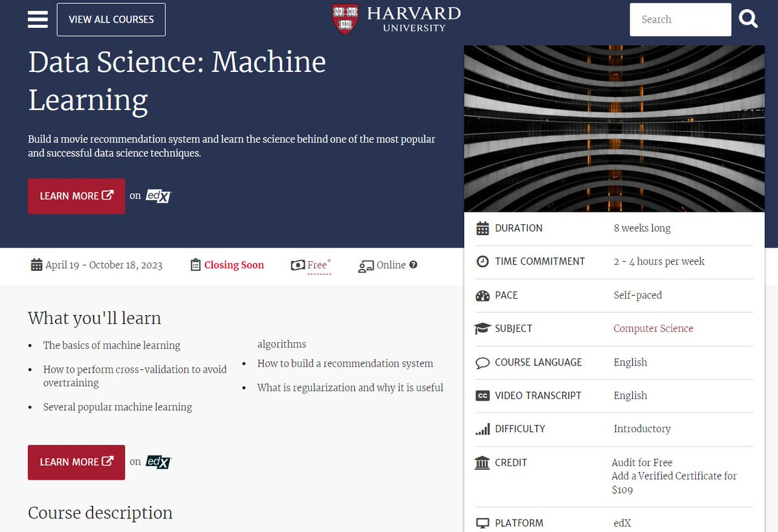Click 'How to build a recommendation system' bullet

(x=345, y=364)
